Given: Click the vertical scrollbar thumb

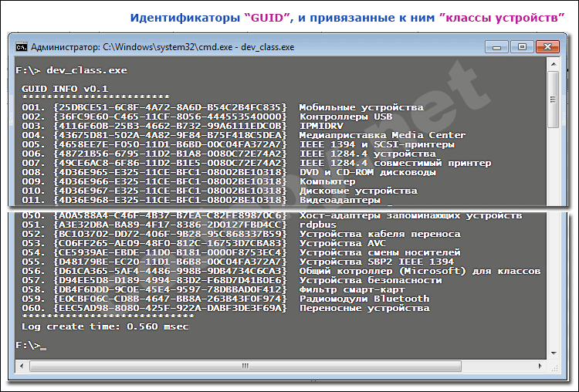Looking at the screenshot, I should [554, 100].
